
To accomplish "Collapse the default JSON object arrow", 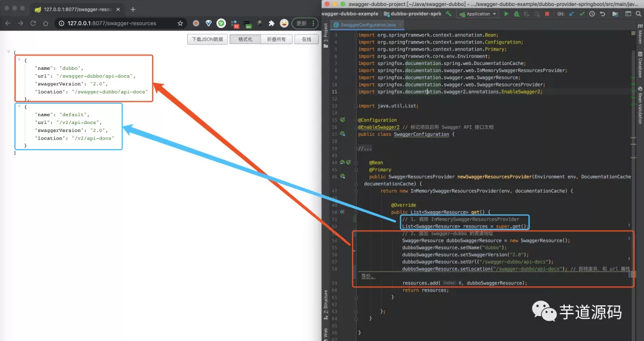I will [19, 107].
